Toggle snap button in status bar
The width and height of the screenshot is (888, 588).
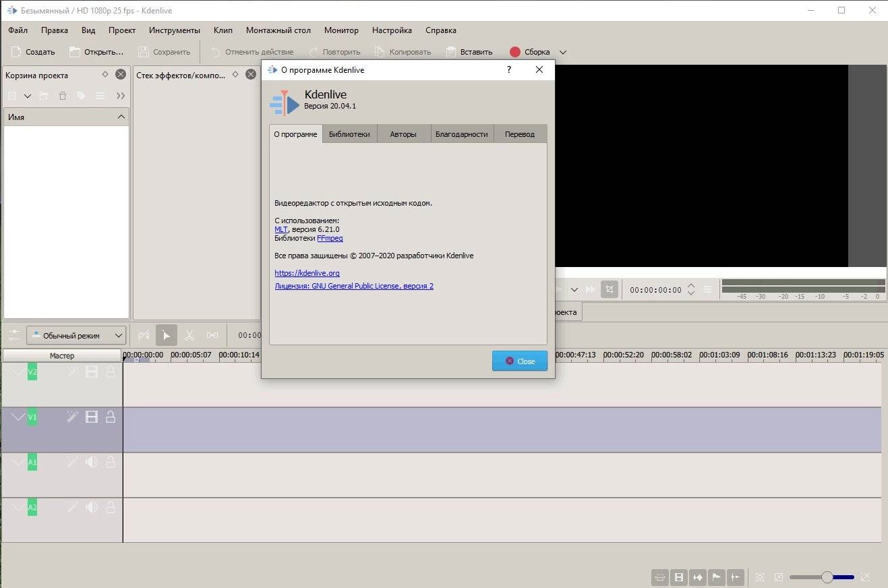[x=736, y=577]
